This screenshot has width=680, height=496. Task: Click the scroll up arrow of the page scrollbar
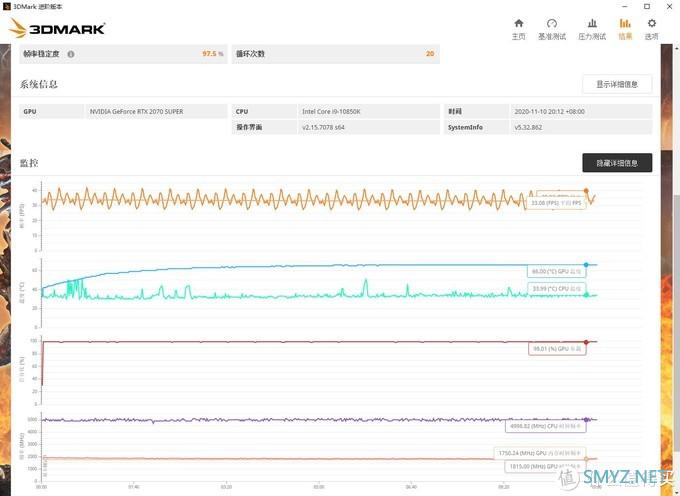click(x=676, y=47)
